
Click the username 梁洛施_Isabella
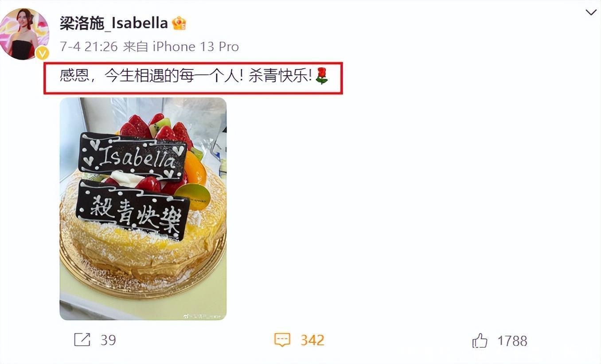click(x=113, y=23)
